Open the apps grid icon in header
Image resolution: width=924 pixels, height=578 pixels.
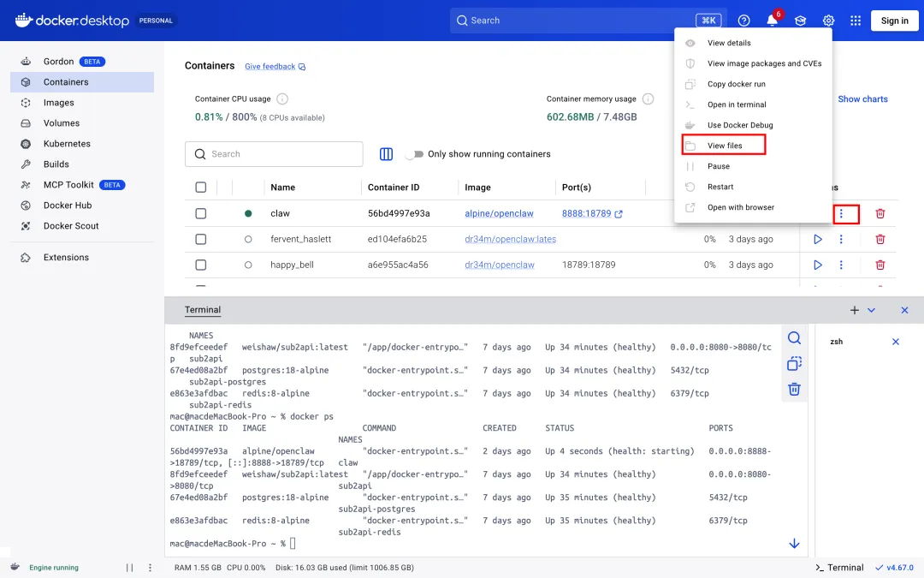856,21
